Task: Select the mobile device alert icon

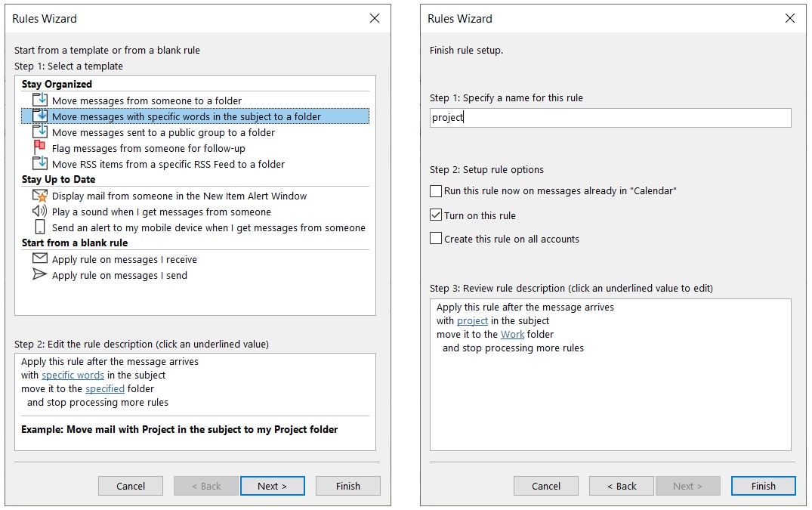Action: point(43,227)
